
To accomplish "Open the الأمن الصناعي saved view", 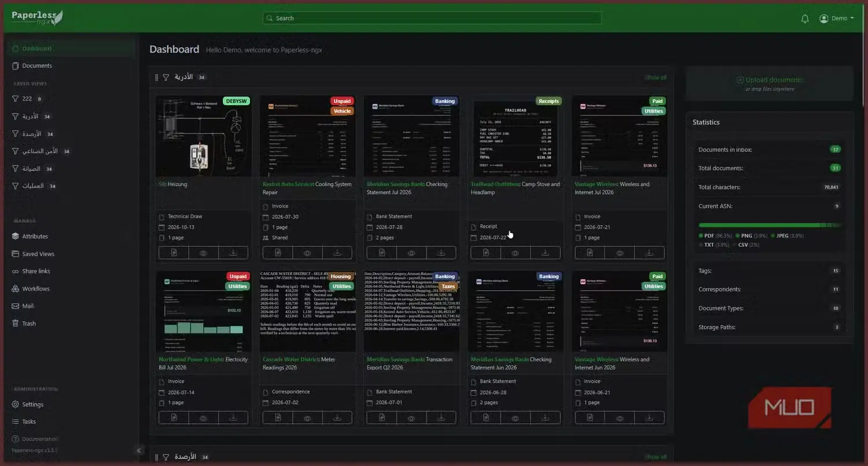I will click(x=41, y=151).
